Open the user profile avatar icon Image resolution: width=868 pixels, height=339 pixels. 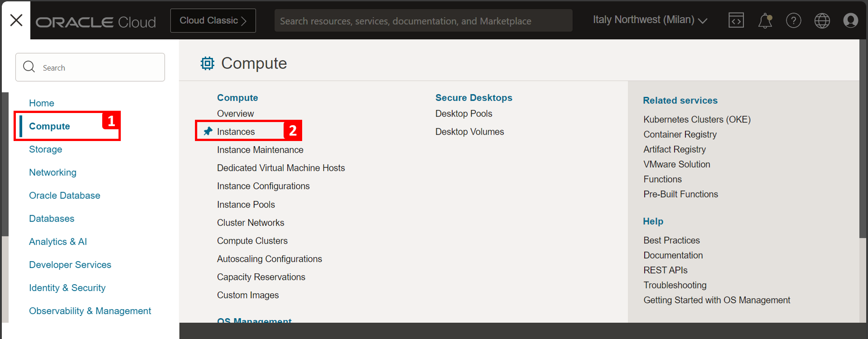[x=850, y=20]
